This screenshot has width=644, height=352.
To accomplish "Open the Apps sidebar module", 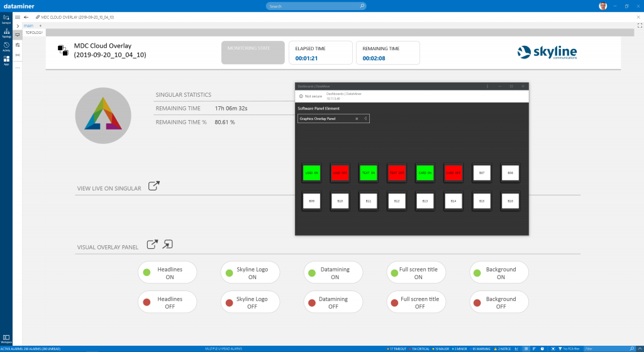I will tap(6, 60).
